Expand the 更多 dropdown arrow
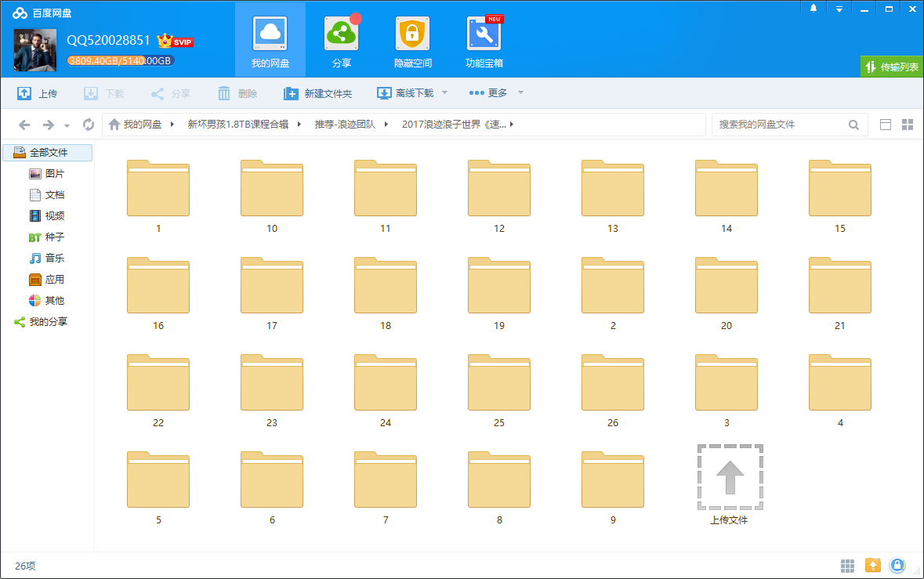The image size is (924, 579). tap(520, 93)
